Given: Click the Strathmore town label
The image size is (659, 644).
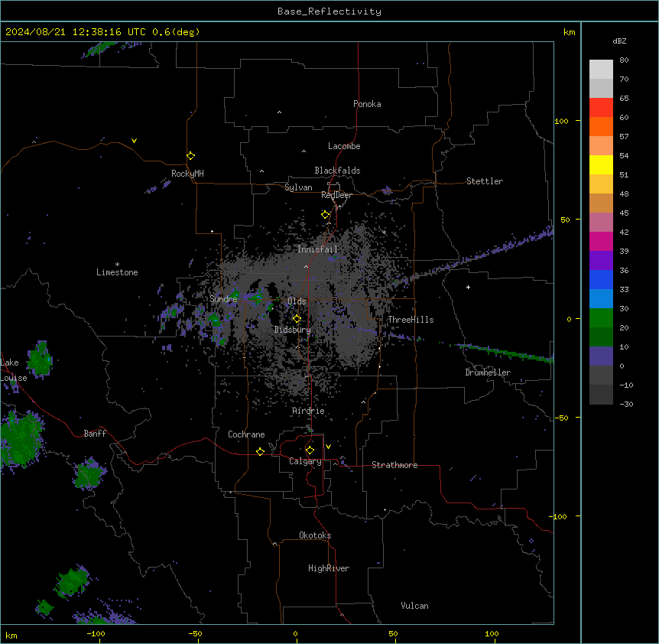Looking at the screenshot, I should pyautogui.click(x=394, y=465).
